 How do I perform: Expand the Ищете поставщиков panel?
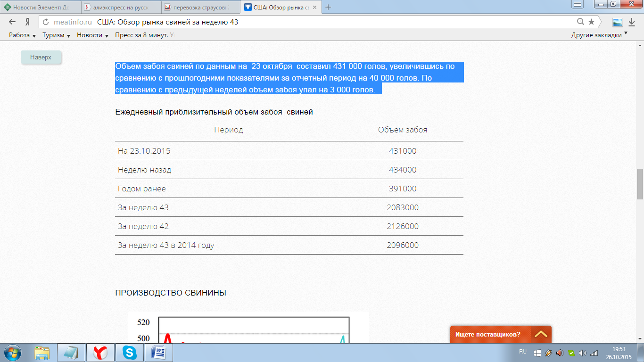541,334
